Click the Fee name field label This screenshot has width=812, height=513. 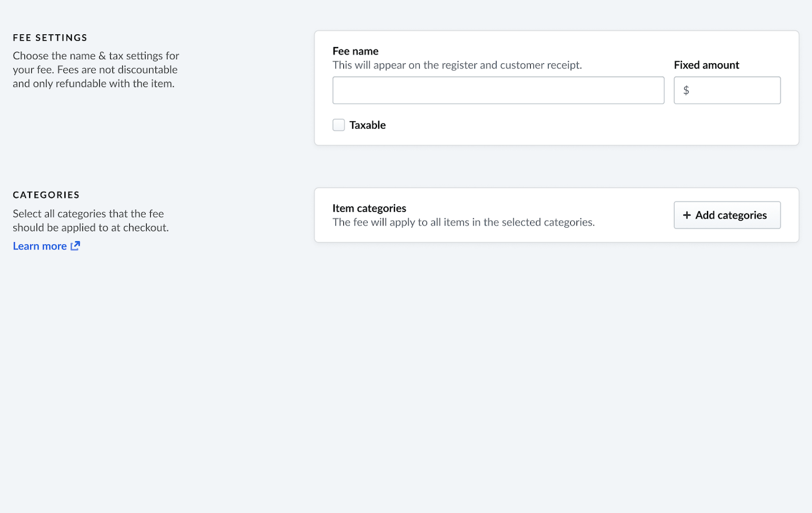coord(356,51)
